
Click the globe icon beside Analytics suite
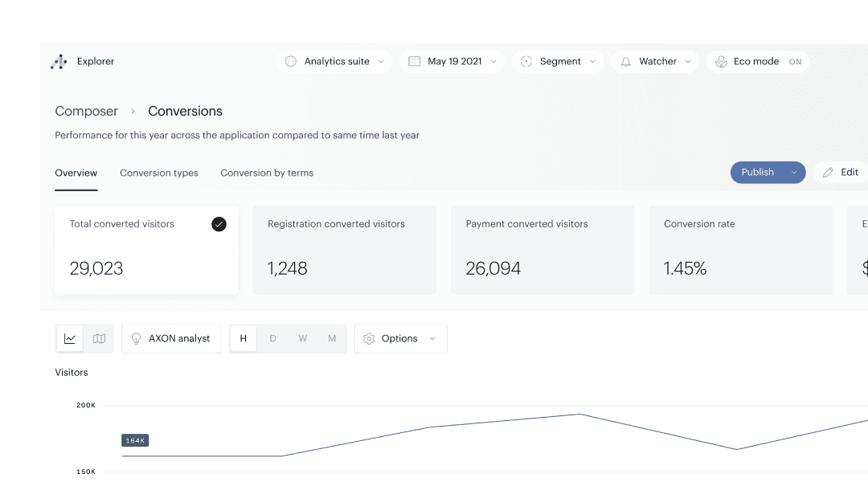(x=291, y=62)
